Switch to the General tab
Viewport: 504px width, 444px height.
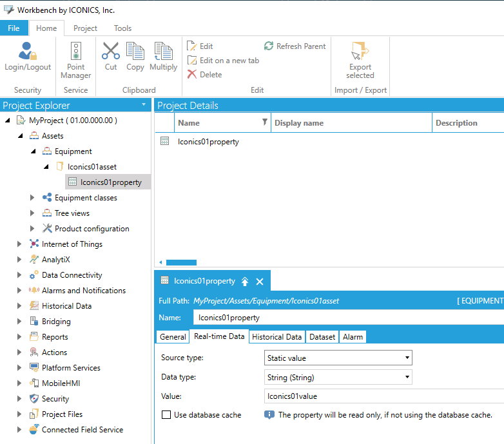tap(173, 336)
